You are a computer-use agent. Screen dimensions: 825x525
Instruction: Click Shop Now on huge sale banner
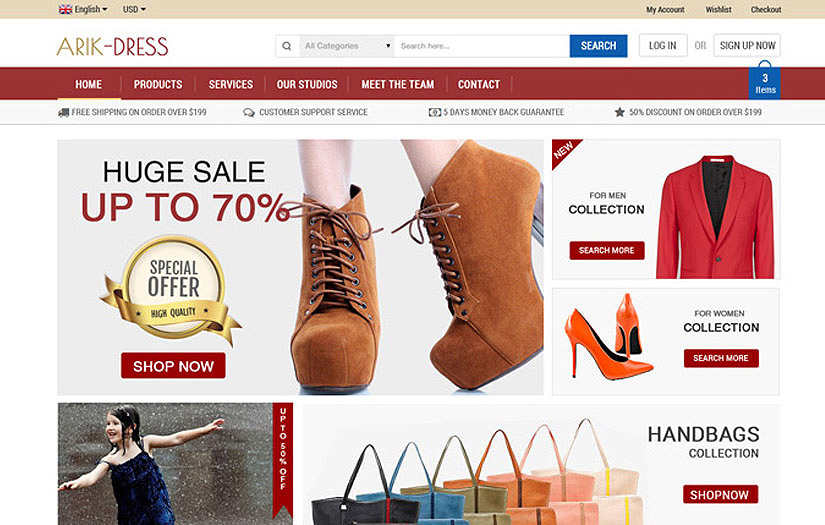pos(173,366)
